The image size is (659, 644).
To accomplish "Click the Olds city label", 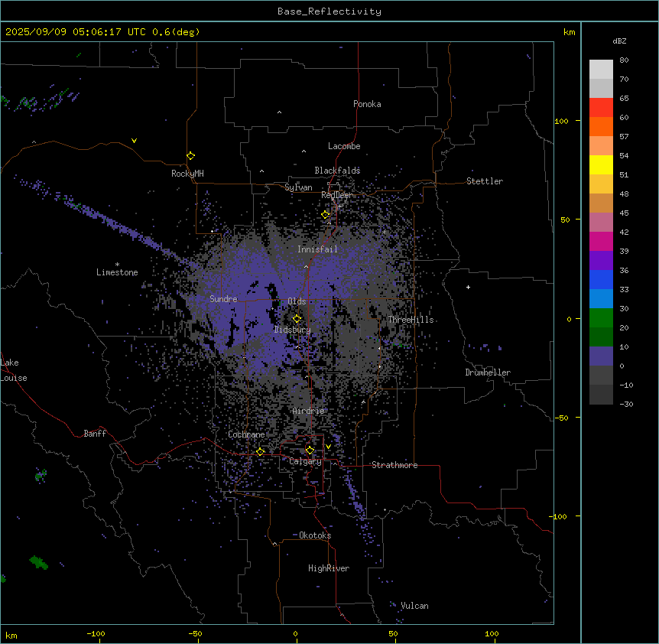I will tap(297, 301).
